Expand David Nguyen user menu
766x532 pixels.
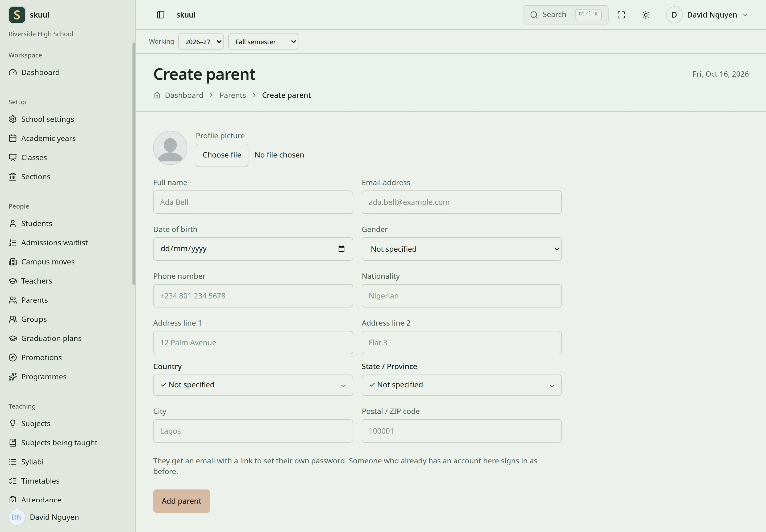(707, 15)
